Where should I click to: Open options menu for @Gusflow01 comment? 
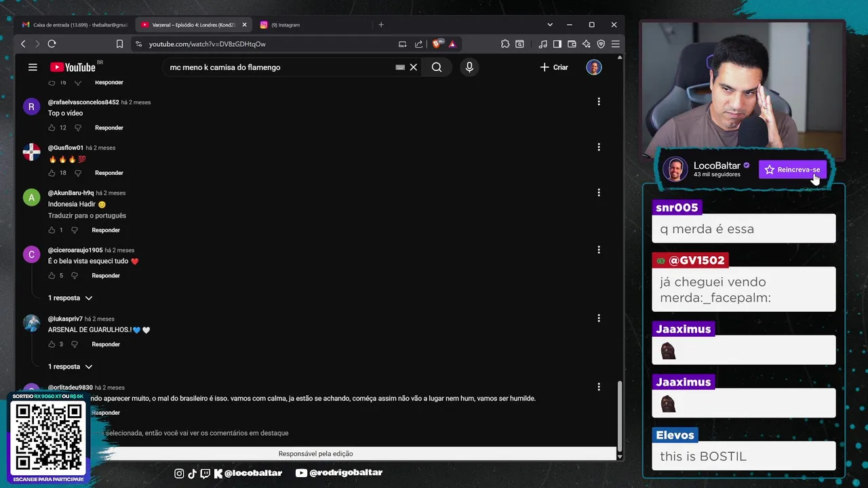pos(598,147)
